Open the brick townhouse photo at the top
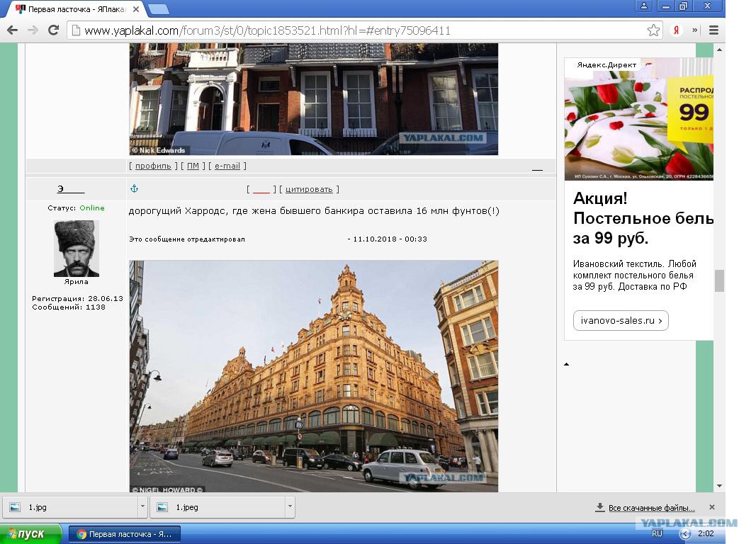756x544 pixels. [x=313, y=98]
